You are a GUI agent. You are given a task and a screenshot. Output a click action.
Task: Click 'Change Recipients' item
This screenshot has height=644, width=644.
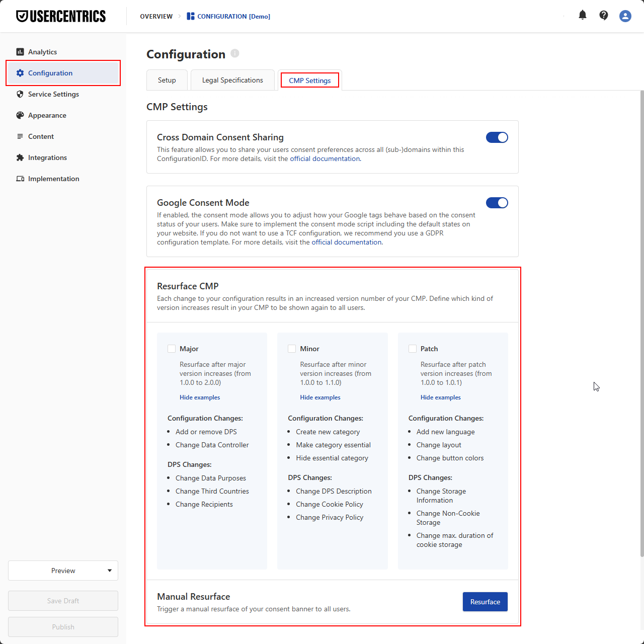click(204, 504)
